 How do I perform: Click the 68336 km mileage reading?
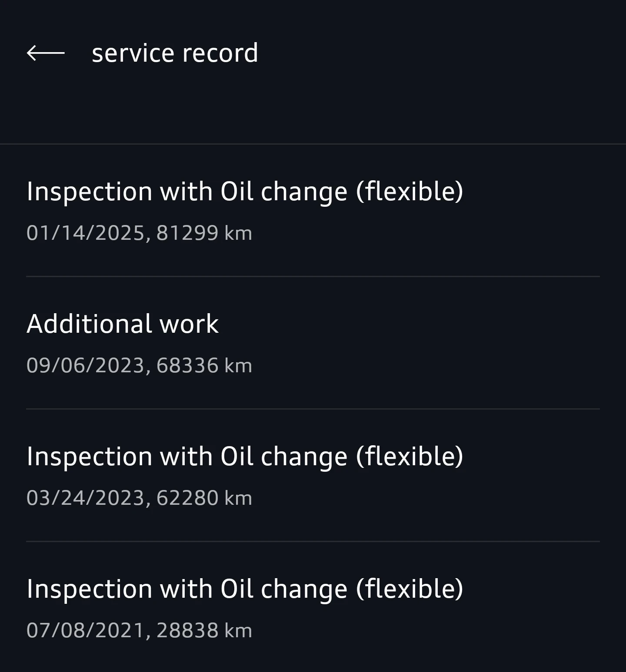(204, 365)
